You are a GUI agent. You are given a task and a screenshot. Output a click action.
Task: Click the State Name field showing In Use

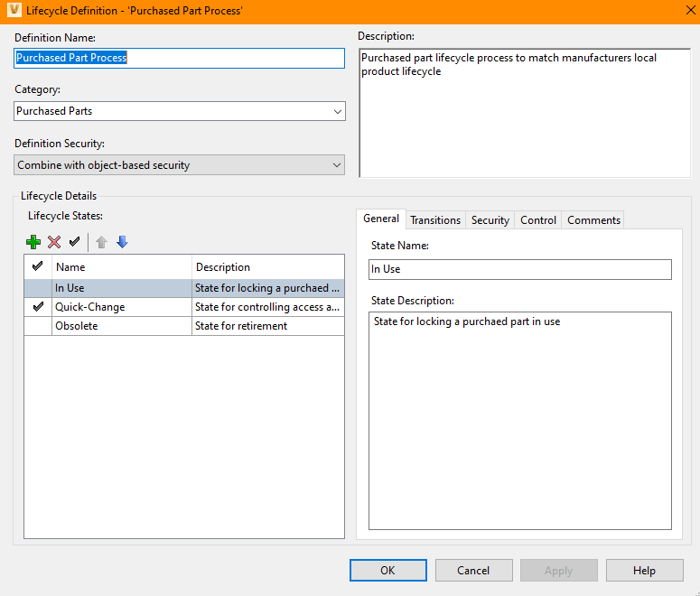(520, 270)
